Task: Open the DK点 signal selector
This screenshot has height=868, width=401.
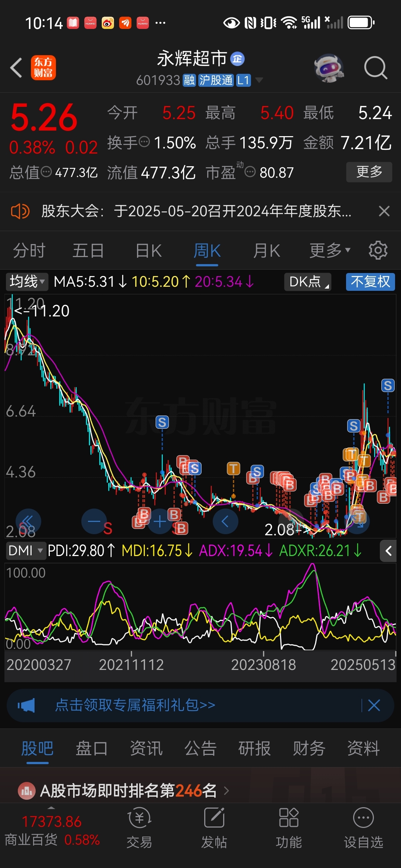Action: [308, 282]
